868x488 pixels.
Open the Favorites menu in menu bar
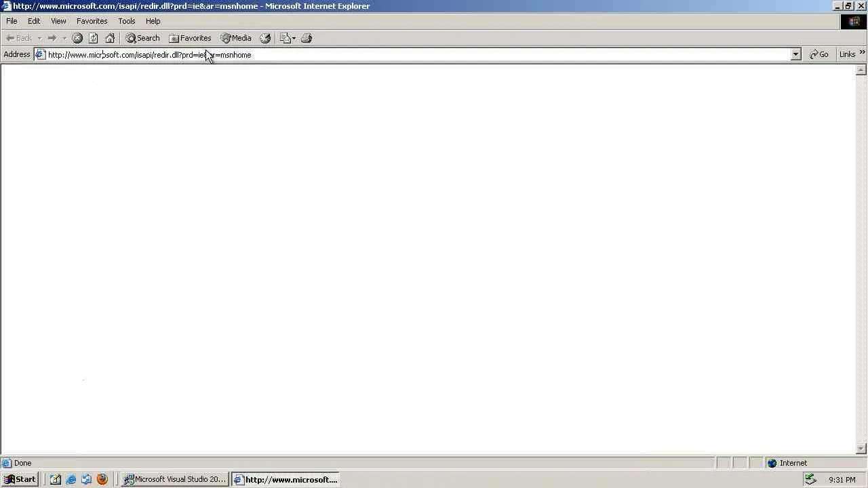pyautogui.click(x=92, y=21)
